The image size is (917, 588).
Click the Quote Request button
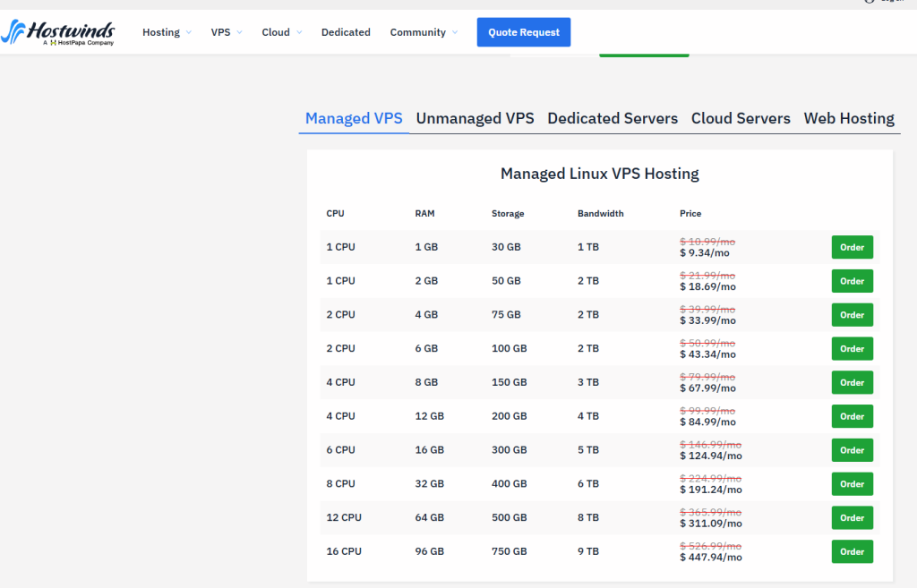[x=523, y=32]
